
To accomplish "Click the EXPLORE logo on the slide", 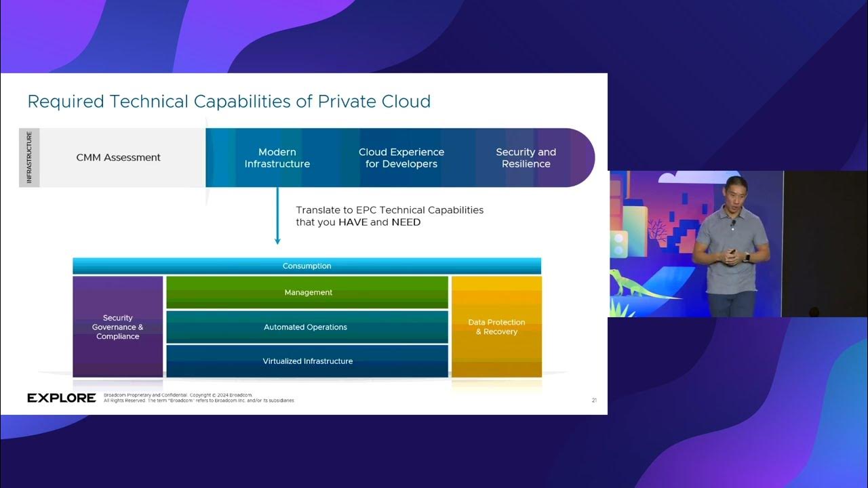I will (x=61, y=398).
